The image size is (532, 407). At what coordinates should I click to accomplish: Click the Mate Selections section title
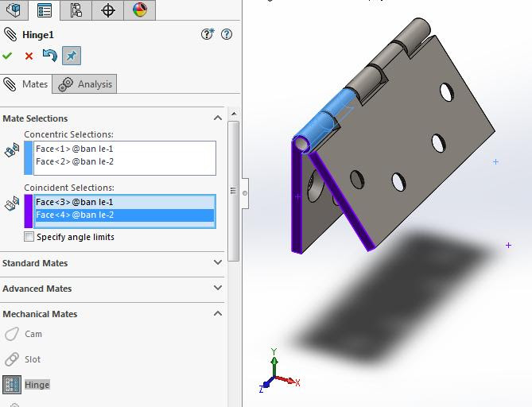point(35,118)
